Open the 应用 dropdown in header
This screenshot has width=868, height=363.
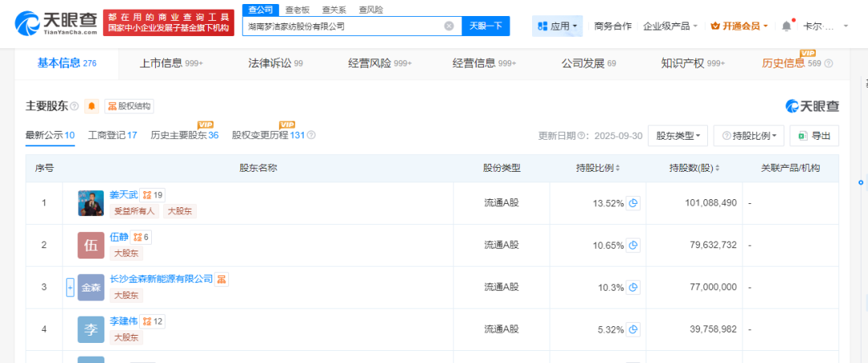click(x=557, y=26)
